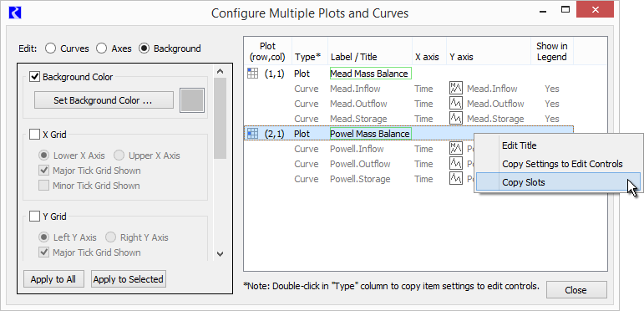The width and height of the screenshot is (644, 311).
Task: Select the Axes edit radio button
Action: click(x=101, y=48)
